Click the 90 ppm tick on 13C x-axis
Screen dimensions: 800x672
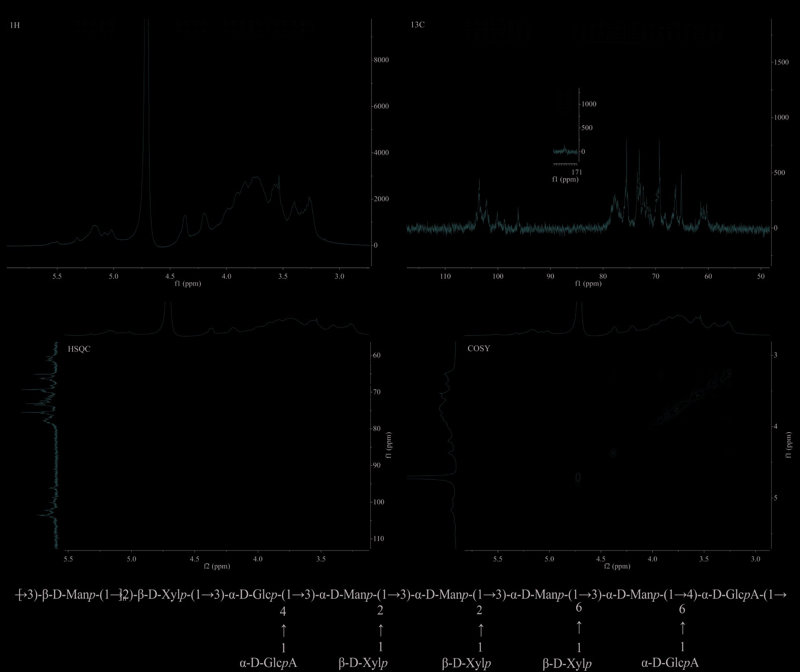tap(550, 277)
